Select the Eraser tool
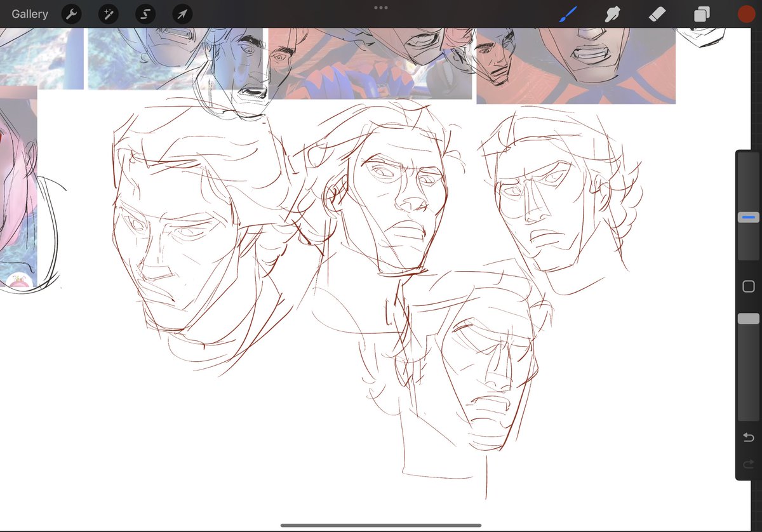762x532 pixels. (657, 14)
